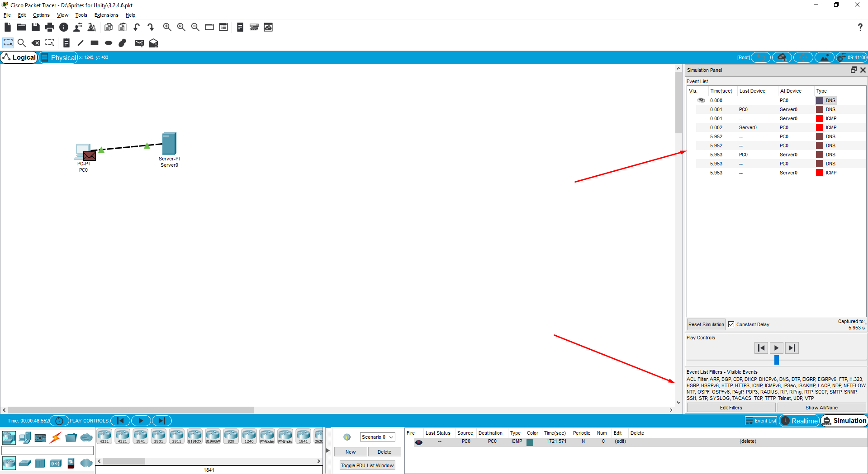This screenshot has height=474, width=868.
Task: Open the Scenario 0 dropdown
Action: click(x=377, y=437)
